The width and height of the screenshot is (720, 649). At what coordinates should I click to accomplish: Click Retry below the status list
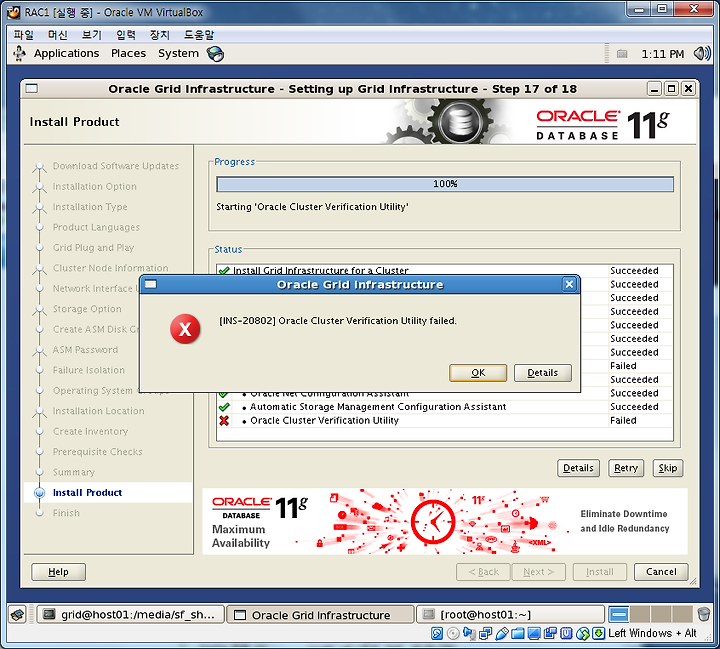coord(626,468)
